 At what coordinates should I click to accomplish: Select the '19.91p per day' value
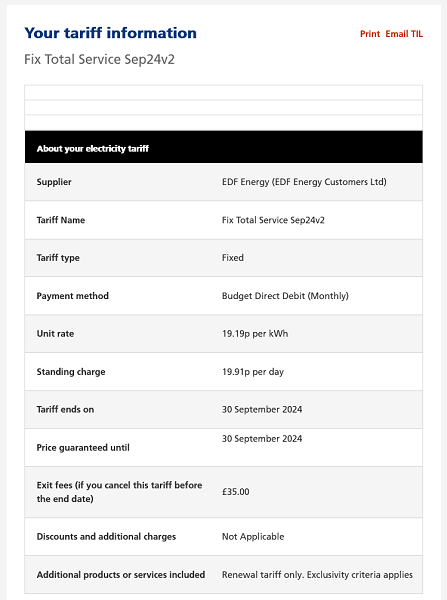click(x=253, y=372)
